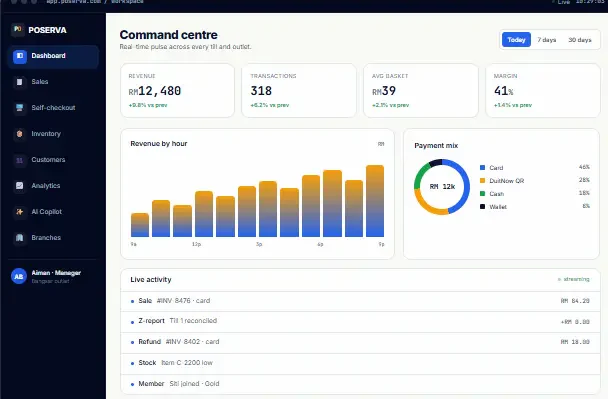This screenshot has height=399, width=608.
Task: Switch to the 30 days range
Action: pyautogui.click(x=580, y=40)
